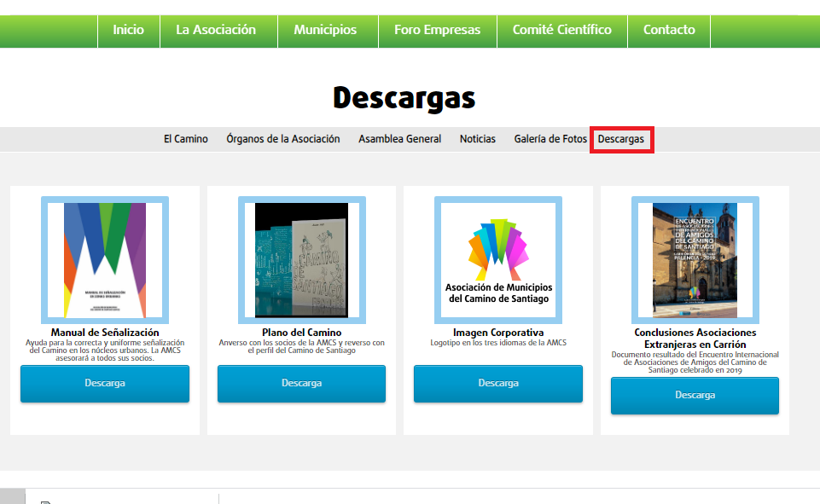Open the Inicio menu item

129,30
